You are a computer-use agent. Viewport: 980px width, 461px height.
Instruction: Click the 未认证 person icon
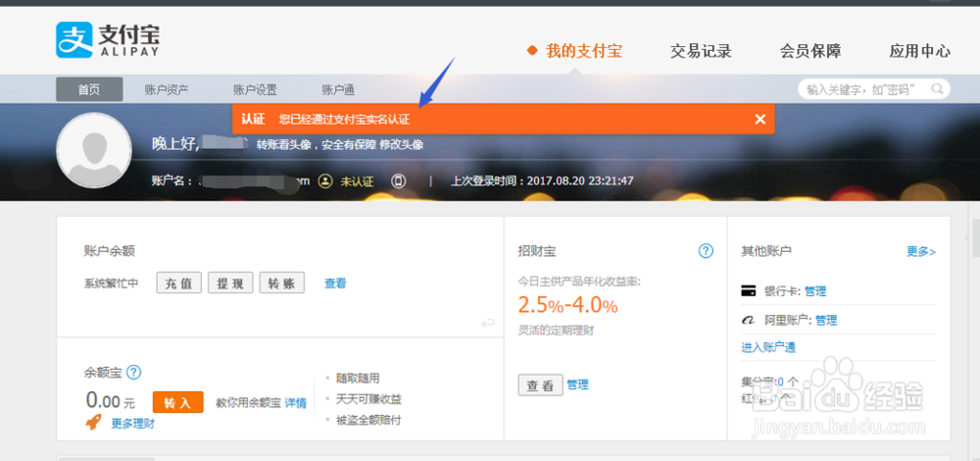click(x=325, y=181)
